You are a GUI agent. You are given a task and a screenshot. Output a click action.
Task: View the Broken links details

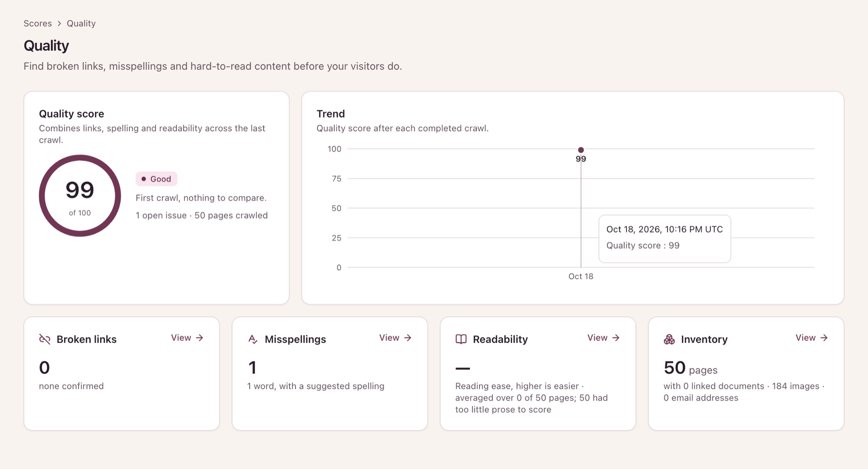tap(187, 338)
